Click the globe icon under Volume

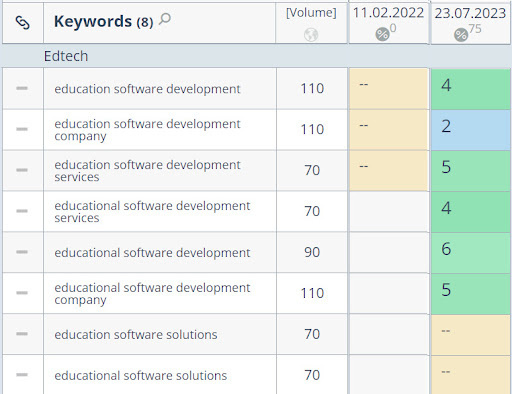click(x=311, y=35)
